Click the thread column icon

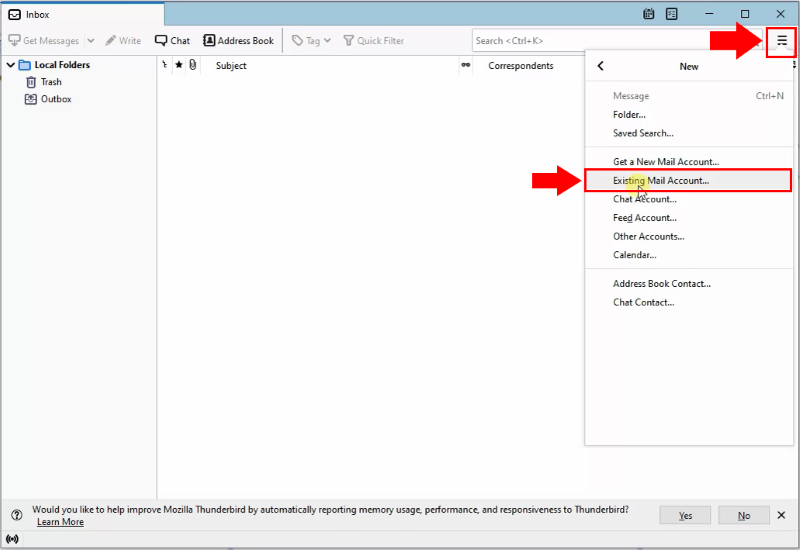164,65
